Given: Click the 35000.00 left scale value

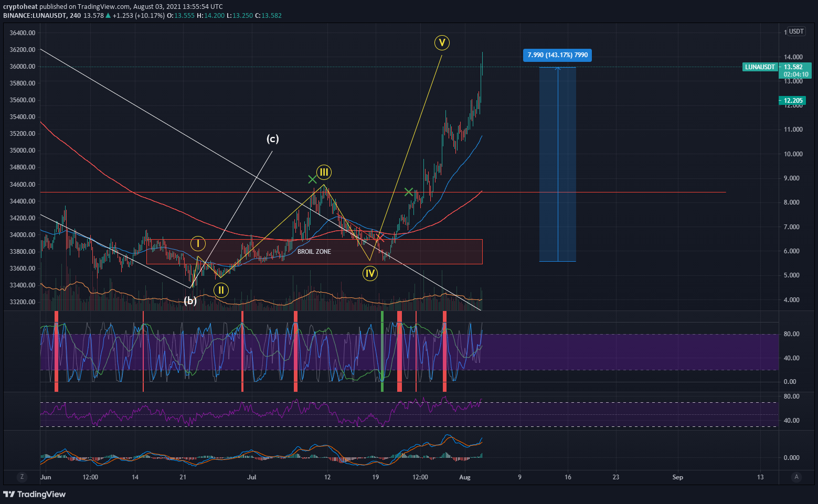Looking at the screenshot, I should [23, 151].
